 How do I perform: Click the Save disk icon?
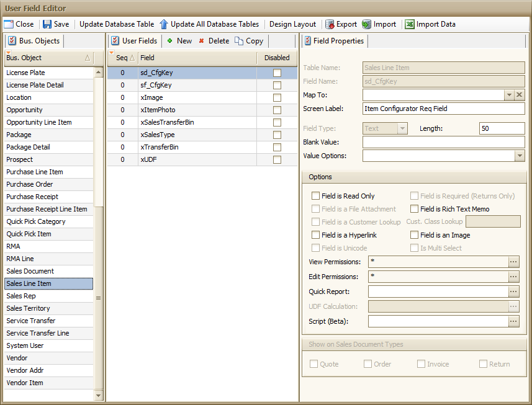pos(47,24)
